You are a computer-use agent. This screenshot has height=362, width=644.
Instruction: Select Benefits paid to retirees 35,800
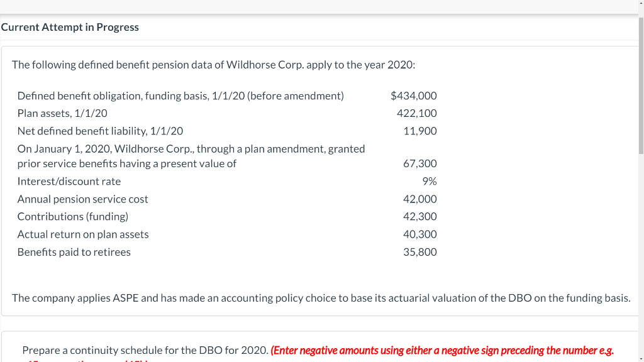coord(420,251)
